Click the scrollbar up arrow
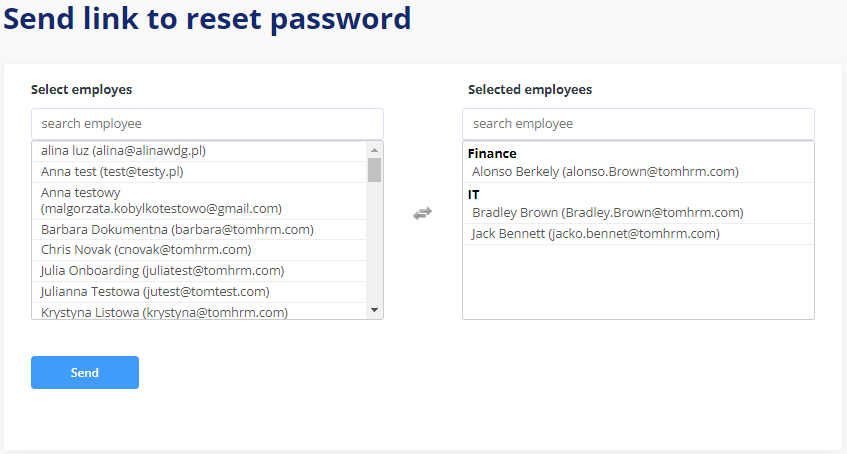Screen dimensions: 847x454 pyautogui.click(x=374, y=150)
